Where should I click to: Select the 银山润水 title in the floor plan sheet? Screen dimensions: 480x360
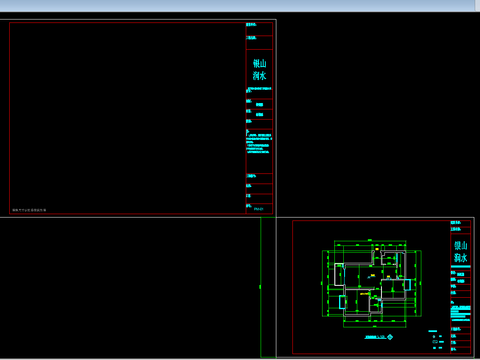(461, 252)
